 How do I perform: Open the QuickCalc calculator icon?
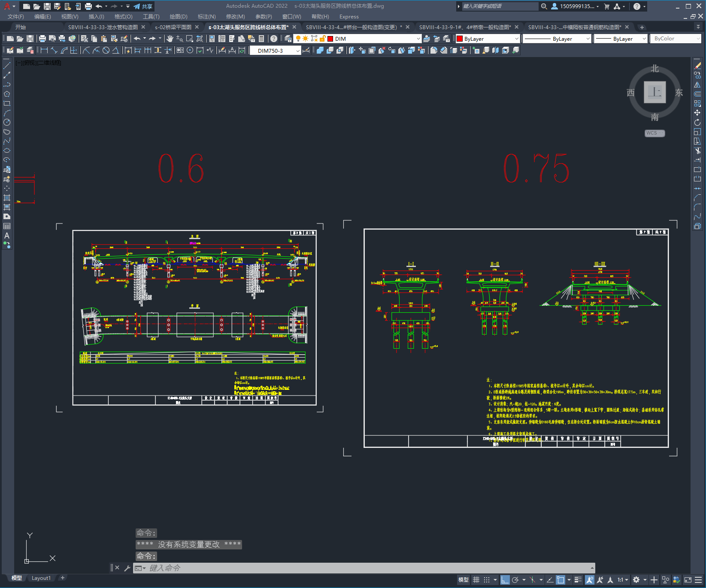tap(261, 39)
